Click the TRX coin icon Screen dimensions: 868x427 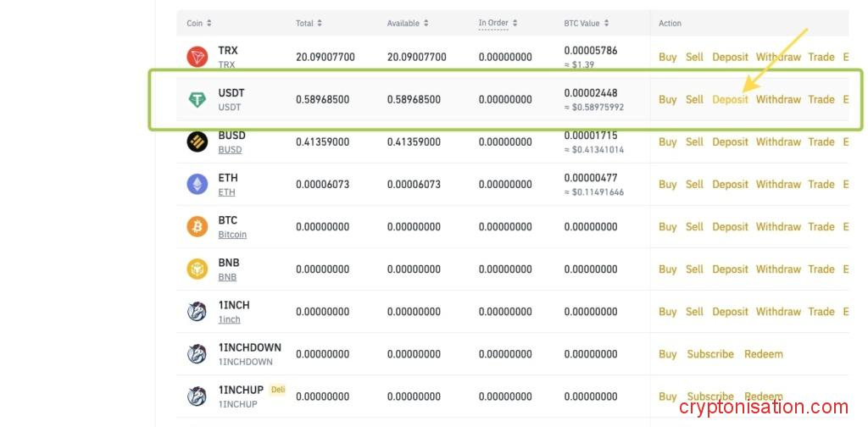click(x=197, y=58)
